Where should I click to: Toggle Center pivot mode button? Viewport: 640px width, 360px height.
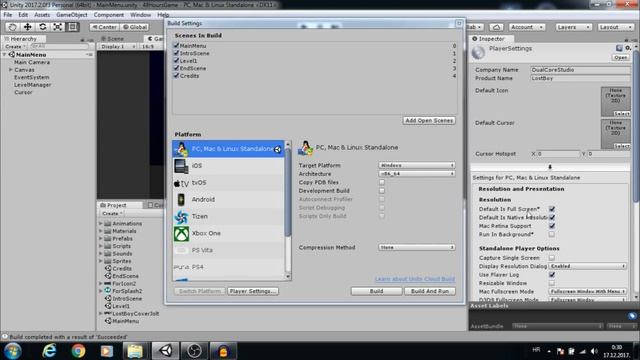104,27
